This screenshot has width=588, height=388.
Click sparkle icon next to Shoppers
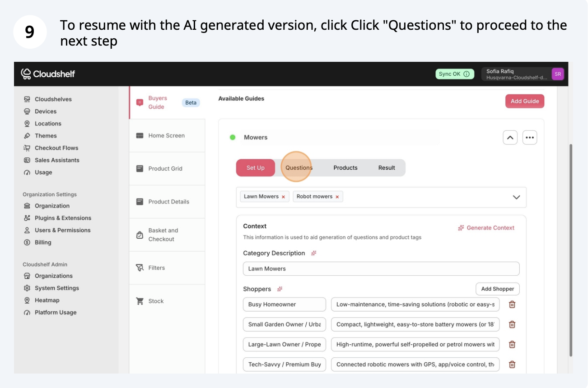click(280, 289)
